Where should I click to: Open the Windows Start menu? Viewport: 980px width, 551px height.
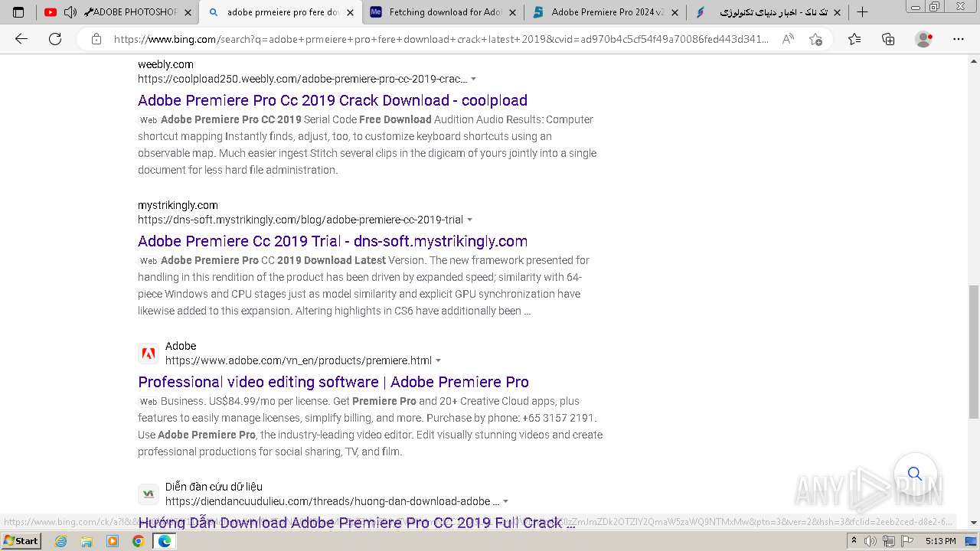21,541
